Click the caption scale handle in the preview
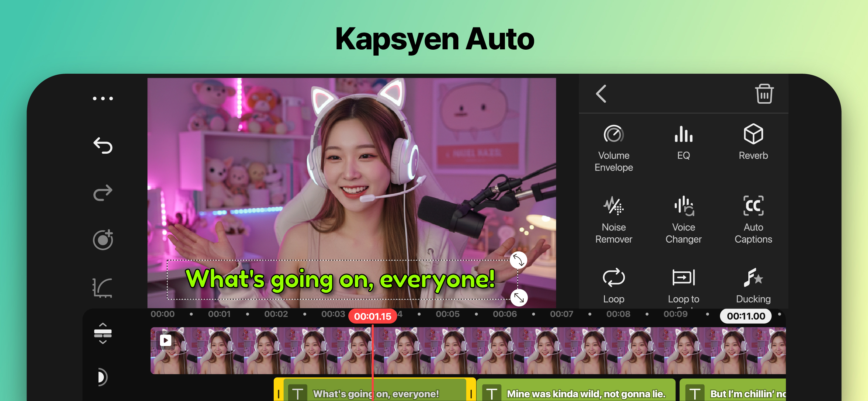 pos(519,298)
